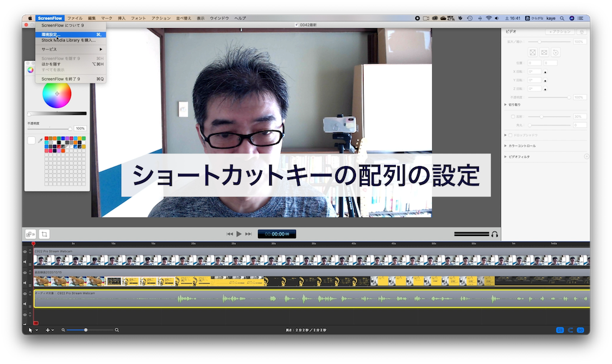Expand the カラーコントロール section
612x364 pixels.
pyautogui.click(x=506, y=146)
